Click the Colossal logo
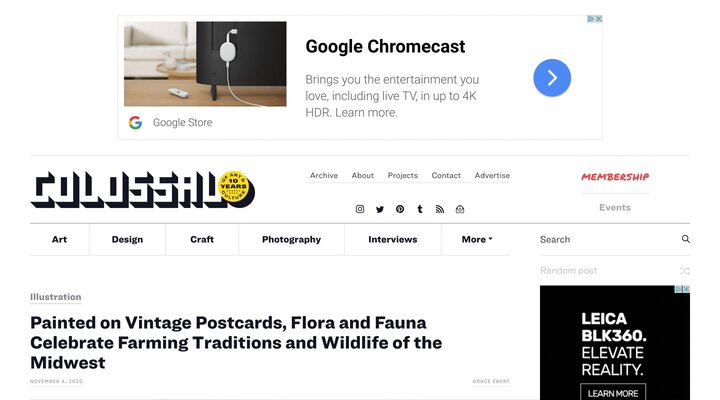The height and width of the screenshot is (400, 720). (142, 190)
